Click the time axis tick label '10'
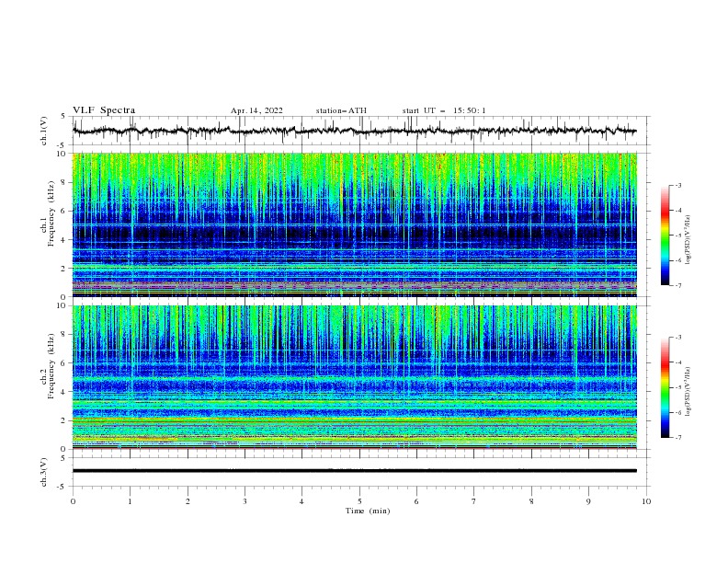This screenshot has height=563, width=728. click(x=646, y=501)
